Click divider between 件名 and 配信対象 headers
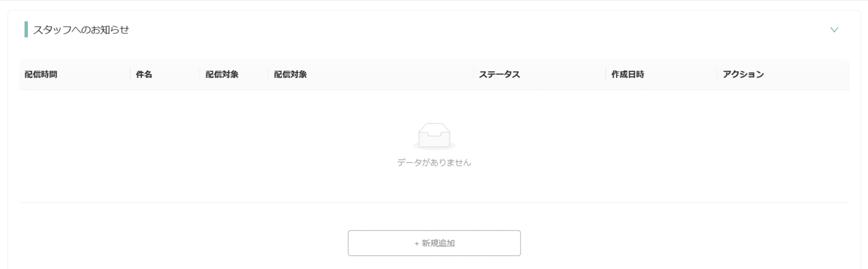 pos(200,75)
